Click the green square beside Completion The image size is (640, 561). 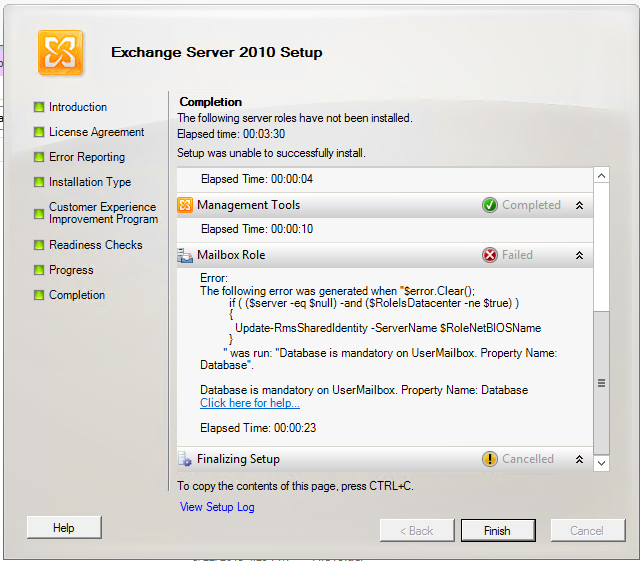point(39,295)
